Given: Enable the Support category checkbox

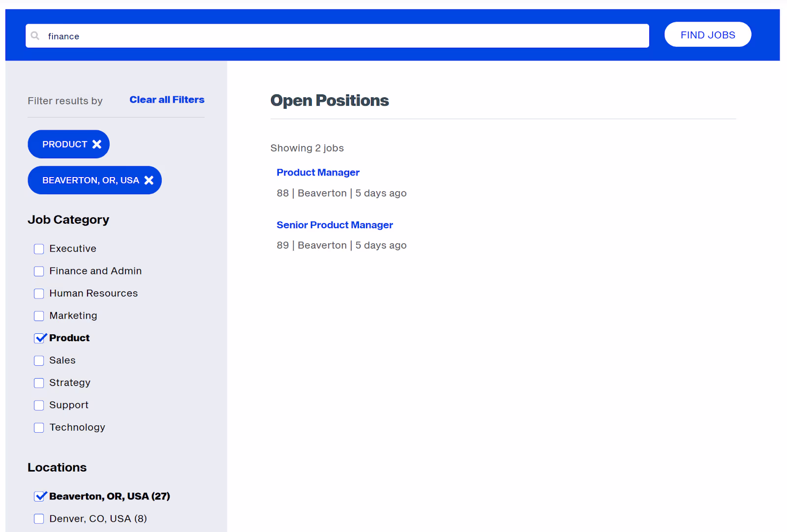Looking at the screenshot, I should pyautogui.click(x=39, y=405).
